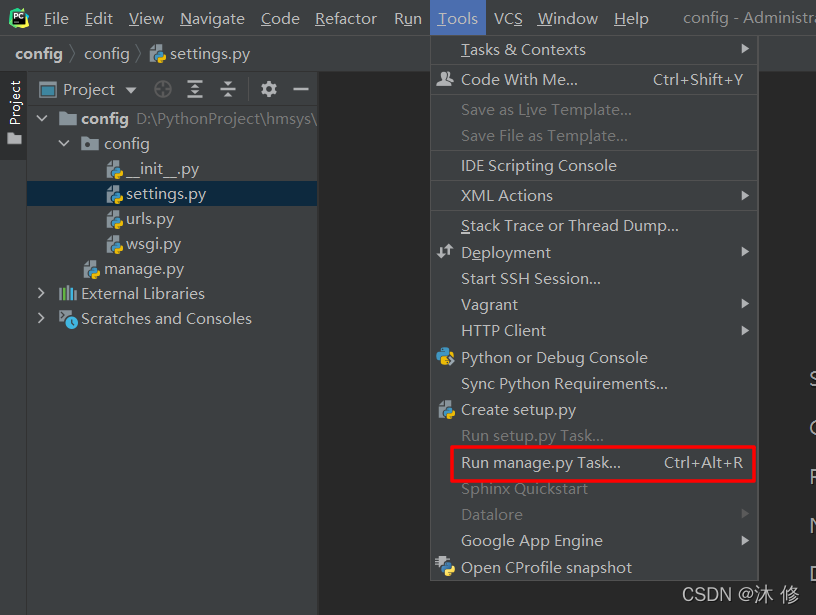816x615 pixels.
Task: Expand all items in Project panel
Action: [195, 89]
